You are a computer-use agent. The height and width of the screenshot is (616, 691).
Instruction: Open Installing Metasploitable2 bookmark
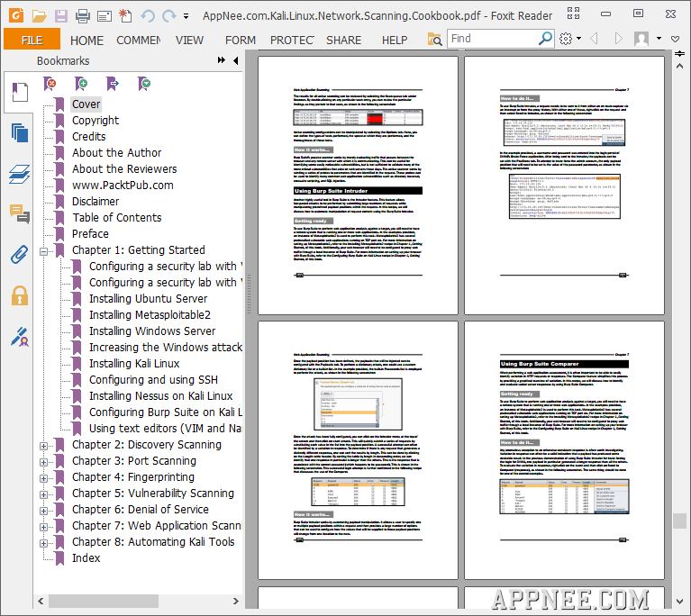click(150, 315)
